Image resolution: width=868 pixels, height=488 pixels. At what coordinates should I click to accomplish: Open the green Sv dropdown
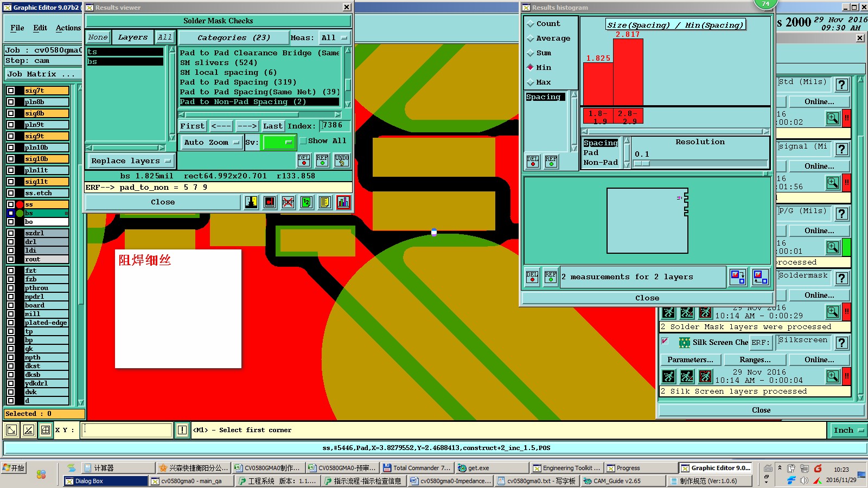pyautogui.click(x=278, y=143)
